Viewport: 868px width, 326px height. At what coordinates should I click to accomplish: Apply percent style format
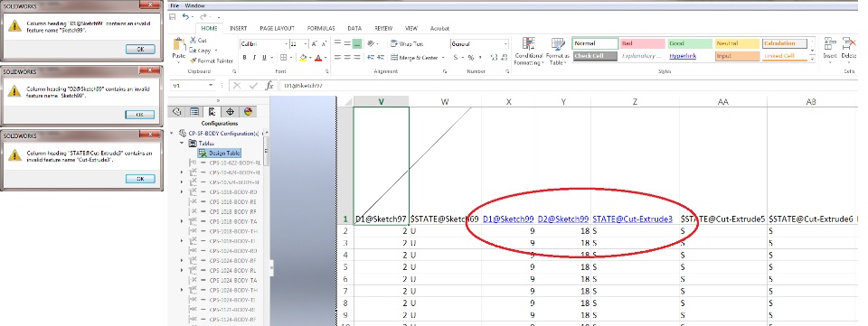point(470,58)
